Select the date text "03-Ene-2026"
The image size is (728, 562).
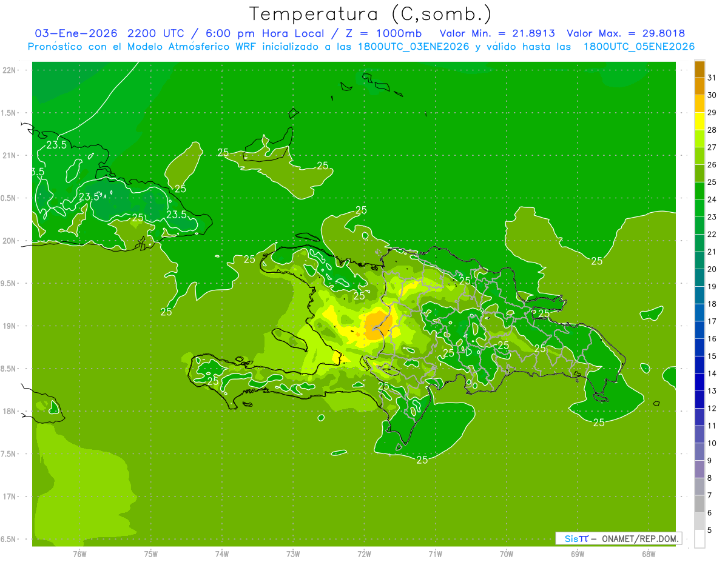tap(76, 33)
